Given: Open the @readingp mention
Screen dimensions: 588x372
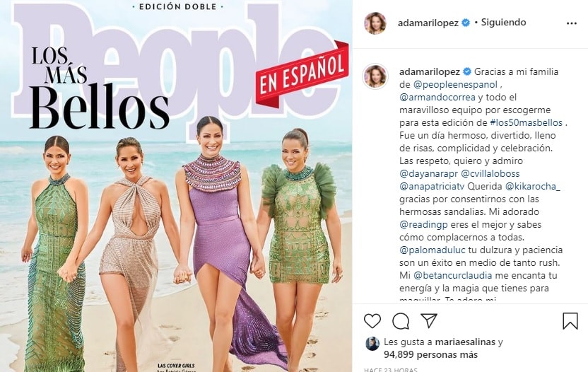Looking at the screenshot, I should click(x=424, y=225).
